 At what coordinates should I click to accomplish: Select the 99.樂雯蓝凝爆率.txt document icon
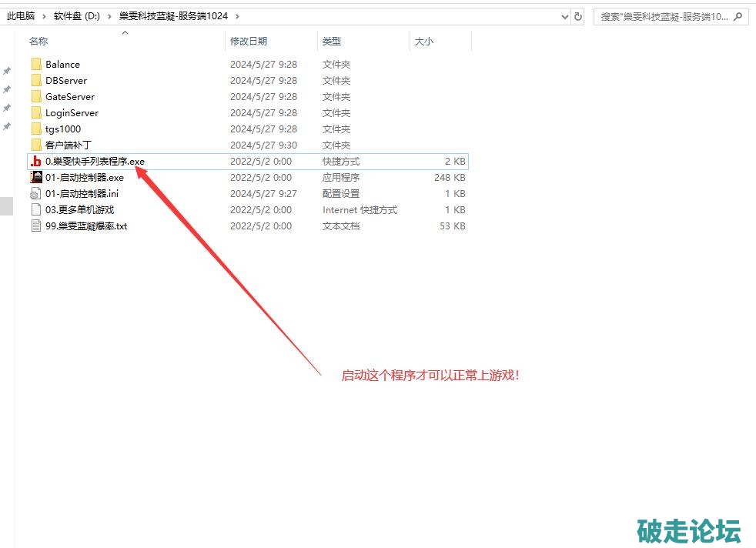click(35, 226)
